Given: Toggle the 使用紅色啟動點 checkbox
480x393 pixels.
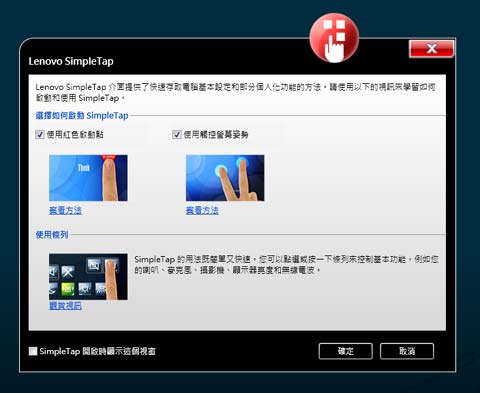Looking at the screenshot, I should (40, 135).
